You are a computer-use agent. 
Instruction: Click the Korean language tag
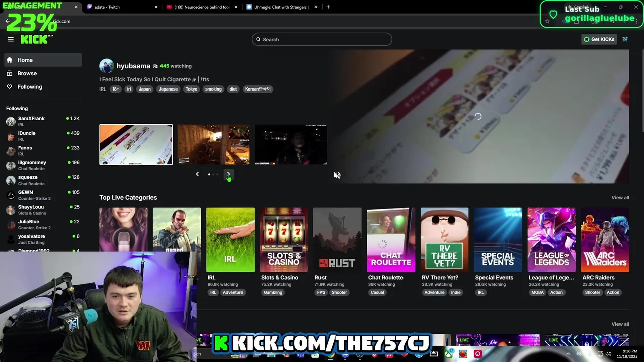coord(258,89)
